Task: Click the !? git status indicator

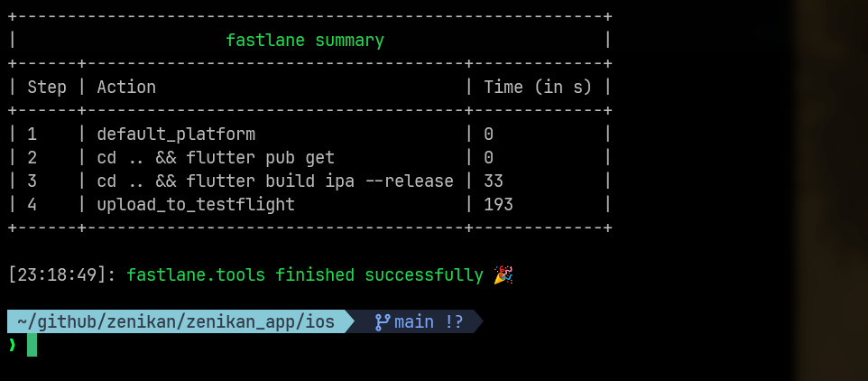Action: pyautogui.click(x=454, y=321)
